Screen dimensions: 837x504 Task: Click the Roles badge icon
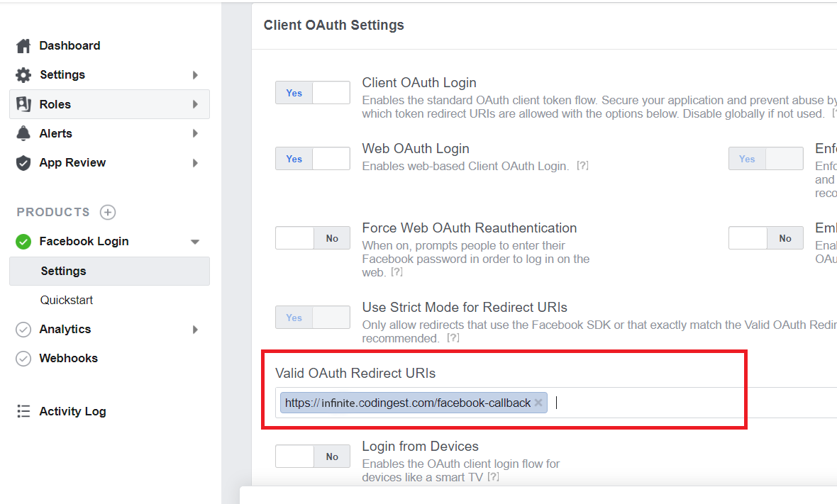pyautogui.click(x=23, y=104)
